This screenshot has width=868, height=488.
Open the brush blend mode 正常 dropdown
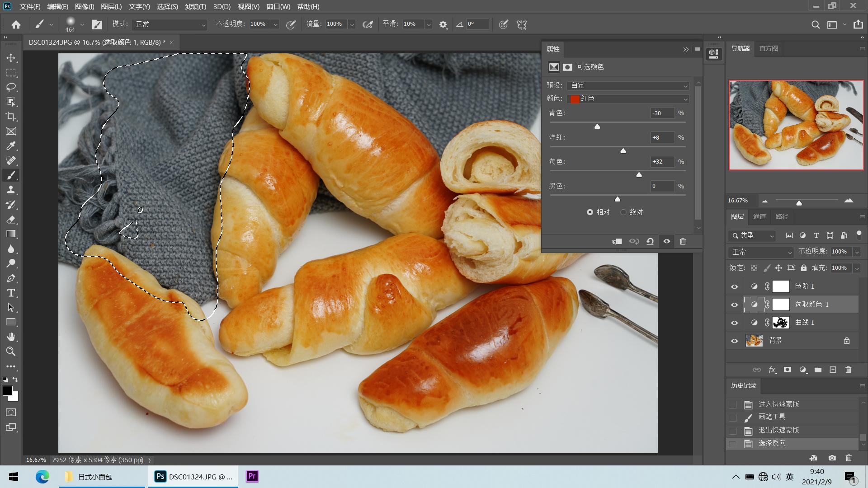point(170,24)
